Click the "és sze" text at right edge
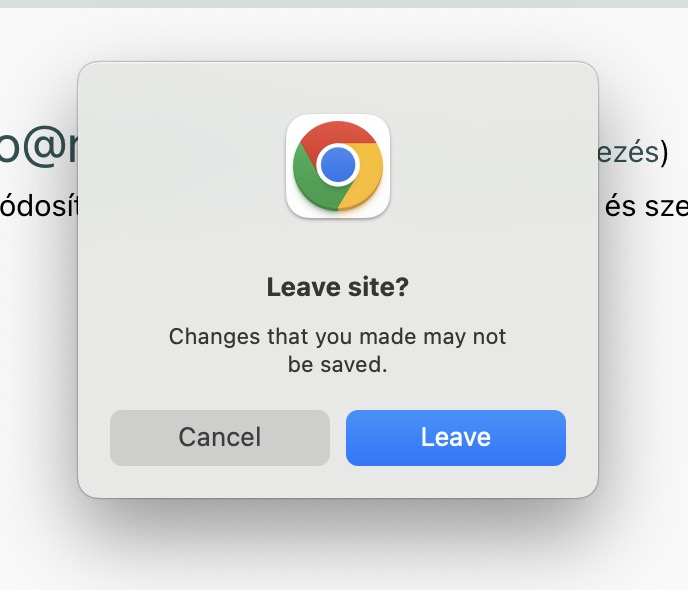This screenshot has height=590, width=688. pyautogui.click(x=646, y=206)
